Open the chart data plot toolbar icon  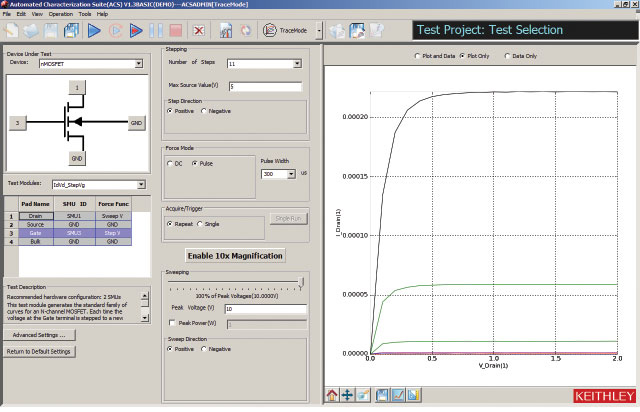pyautogui.click(x=226, y=31)
